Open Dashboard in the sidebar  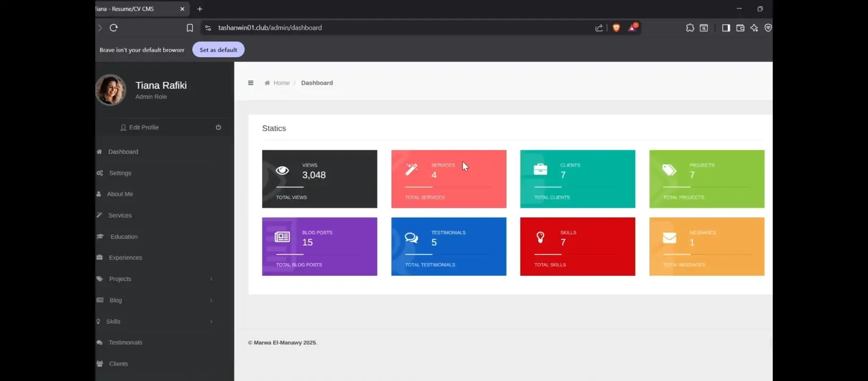(123, 152)
